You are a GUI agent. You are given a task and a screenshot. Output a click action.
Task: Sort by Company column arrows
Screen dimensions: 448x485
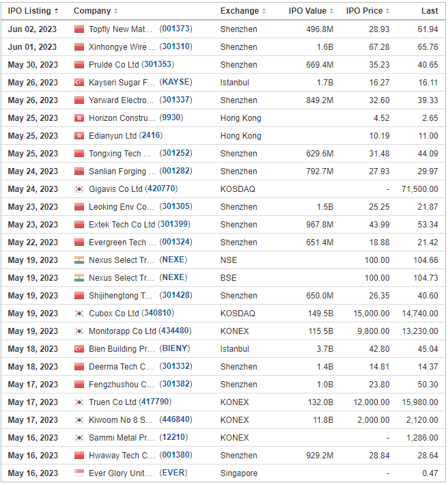(x=115, y=11)
